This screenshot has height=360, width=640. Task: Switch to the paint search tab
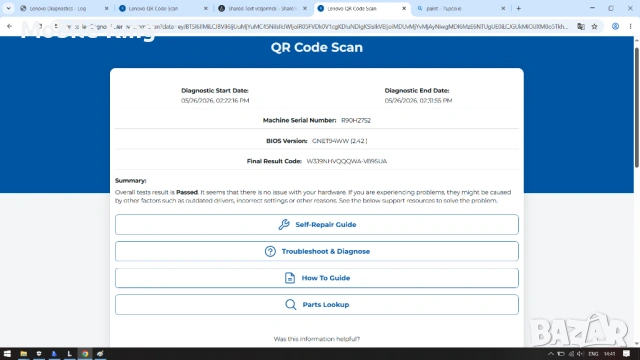pos(461,8)
